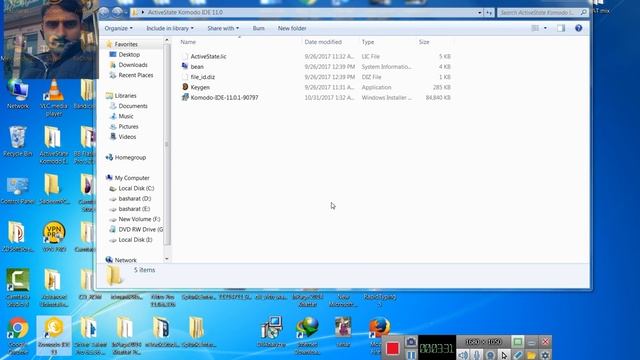The height and width of the screenshot is (360, 640).
Task: Open Explorer help question mark
Action: [578, 28]
